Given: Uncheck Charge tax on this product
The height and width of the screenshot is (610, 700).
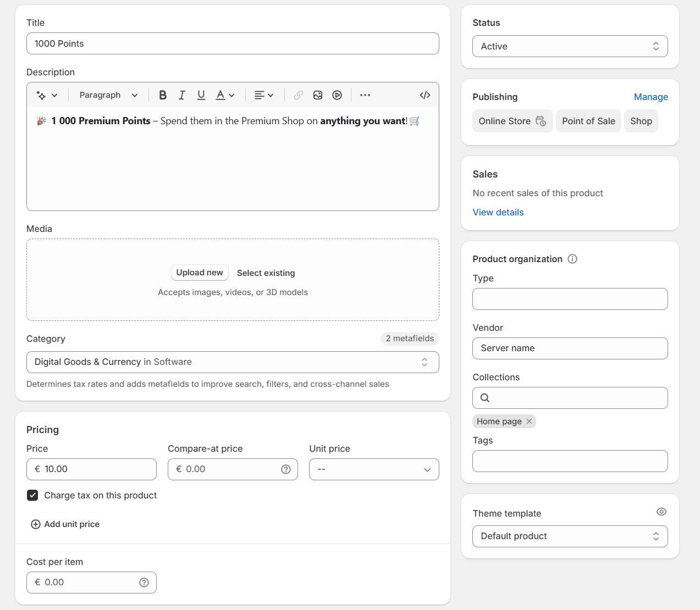Looking at the screenshot, I should tap(33, 495).
